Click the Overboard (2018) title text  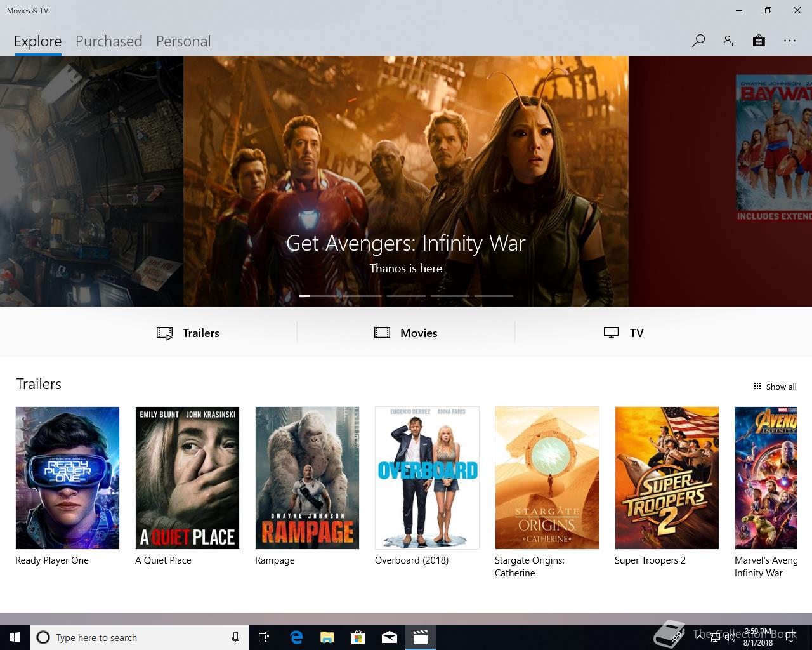pyautogui.click(x=412, y=560)
